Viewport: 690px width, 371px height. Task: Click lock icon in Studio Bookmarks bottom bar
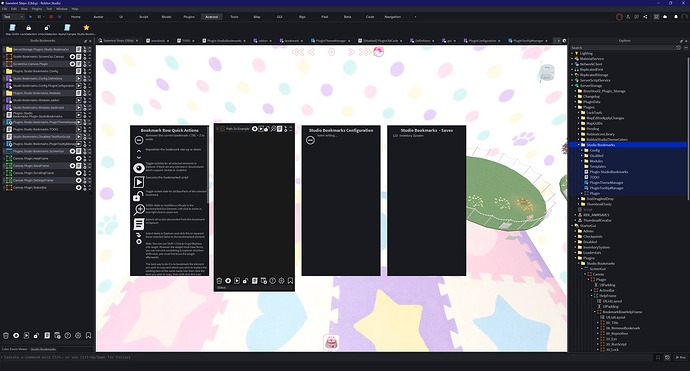tap(37, 335)
